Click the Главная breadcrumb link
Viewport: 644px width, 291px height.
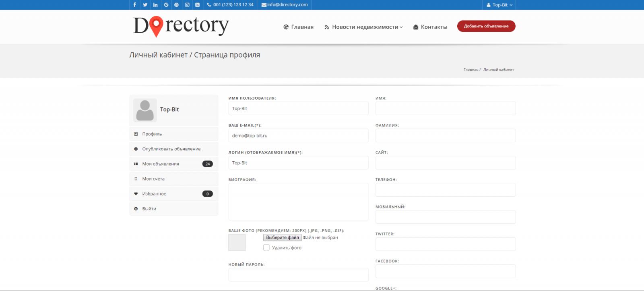(x=471, y=70)
